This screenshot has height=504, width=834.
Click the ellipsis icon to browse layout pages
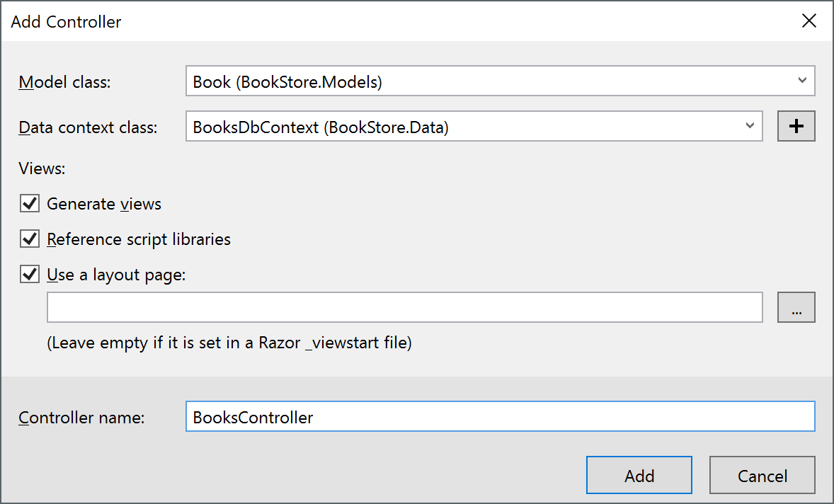click(x=796, y=307)
